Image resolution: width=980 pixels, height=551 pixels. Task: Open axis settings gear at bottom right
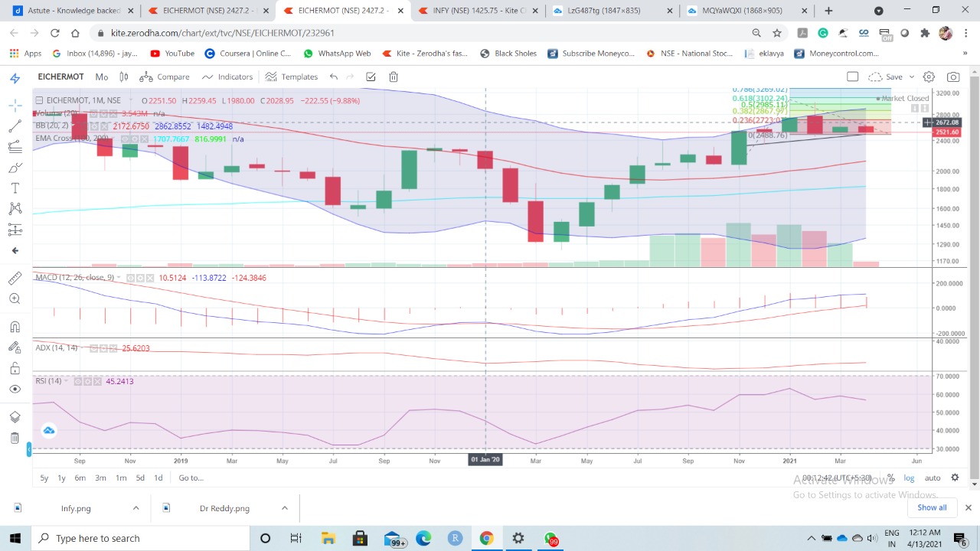[x=955, y=478]
